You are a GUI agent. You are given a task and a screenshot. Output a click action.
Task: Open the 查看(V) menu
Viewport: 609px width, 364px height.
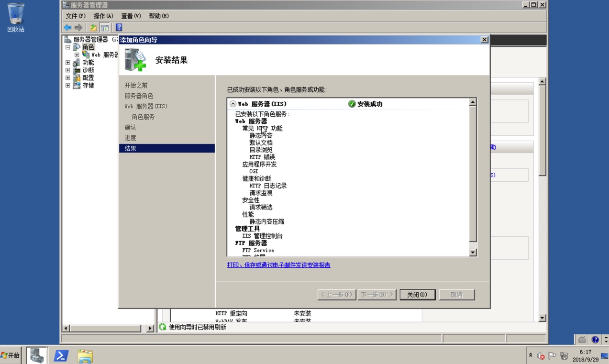131,16
